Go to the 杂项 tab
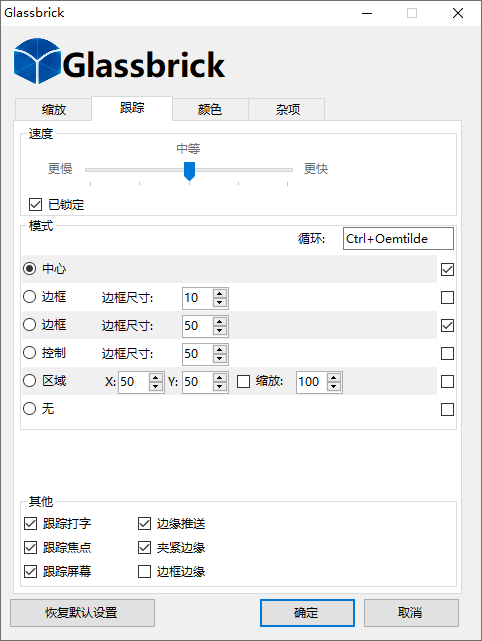This screenshot has width=482, height=641. tap(287, 109)
